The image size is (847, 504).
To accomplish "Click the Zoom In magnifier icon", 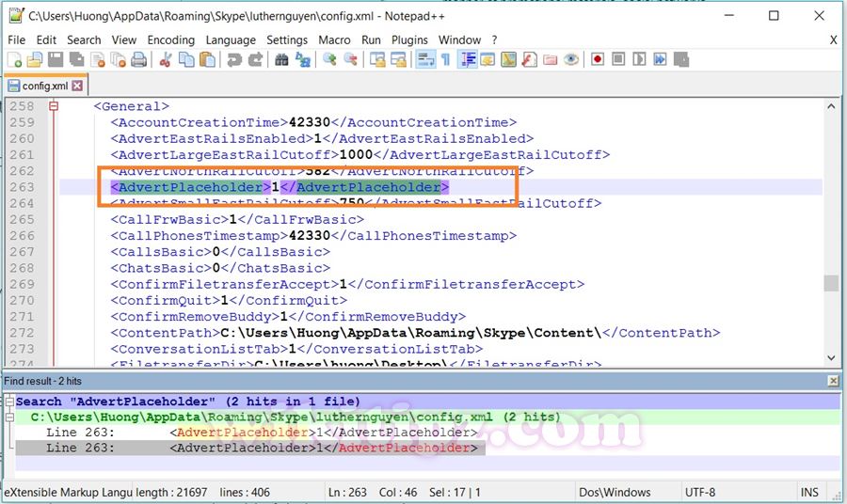I will click(x=329, y=59).
